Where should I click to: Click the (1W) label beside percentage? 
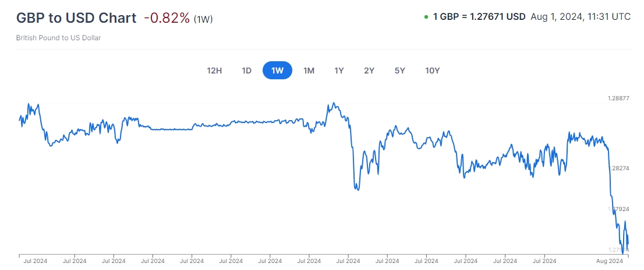(203, 19)
